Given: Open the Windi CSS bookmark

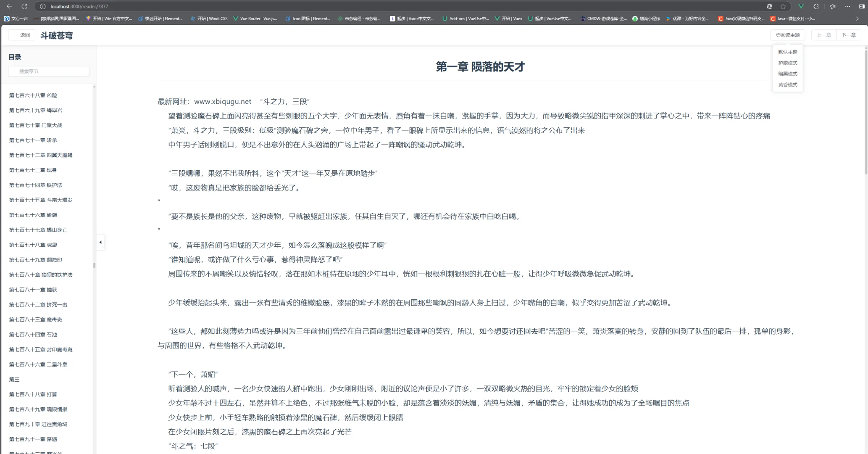Looking at the screenshot, I should coord(209,18).
